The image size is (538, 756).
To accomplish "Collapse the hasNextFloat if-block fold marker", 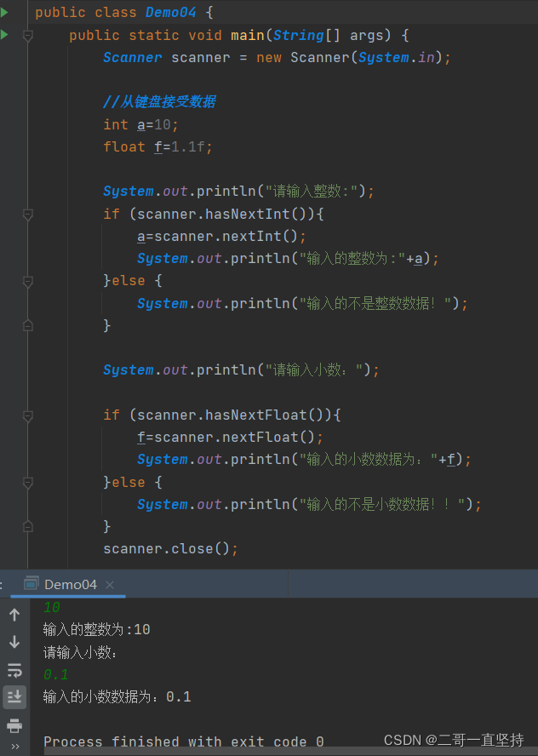I will [x=28, y=415].
